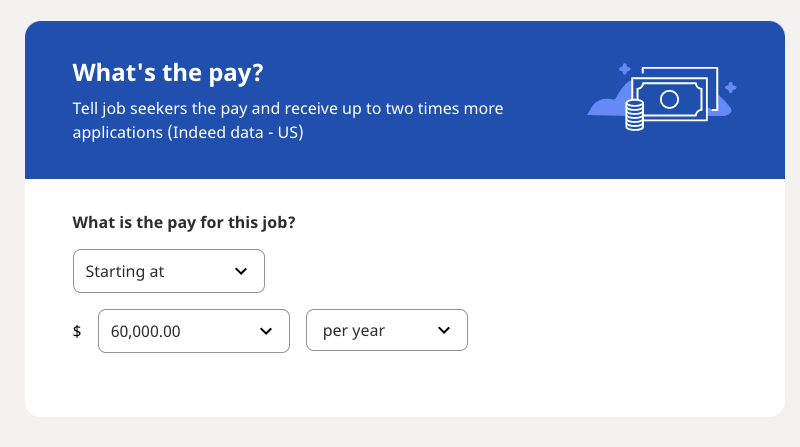Click the stacked coins icon
The image size is (800, 447).
(x=633, y=114)
